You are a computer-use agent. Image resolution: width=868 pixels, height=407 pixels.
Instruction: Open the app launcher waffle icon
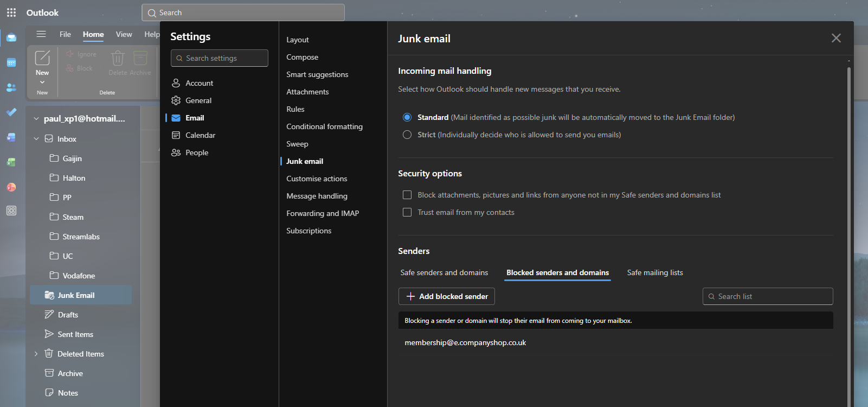(x=11, y=12)
